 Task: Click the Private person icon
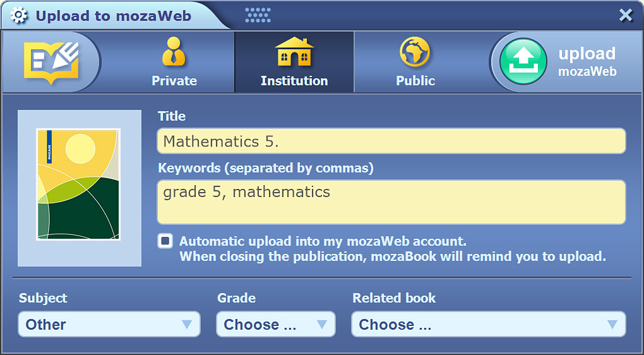pos(174,52)
